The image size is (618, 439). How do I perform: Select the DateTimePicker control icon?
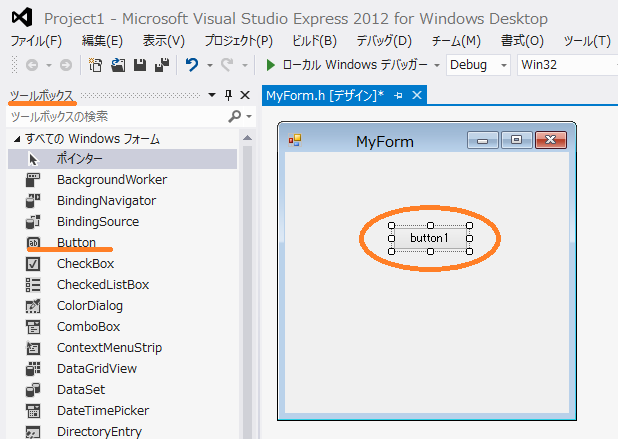point(33,411)
